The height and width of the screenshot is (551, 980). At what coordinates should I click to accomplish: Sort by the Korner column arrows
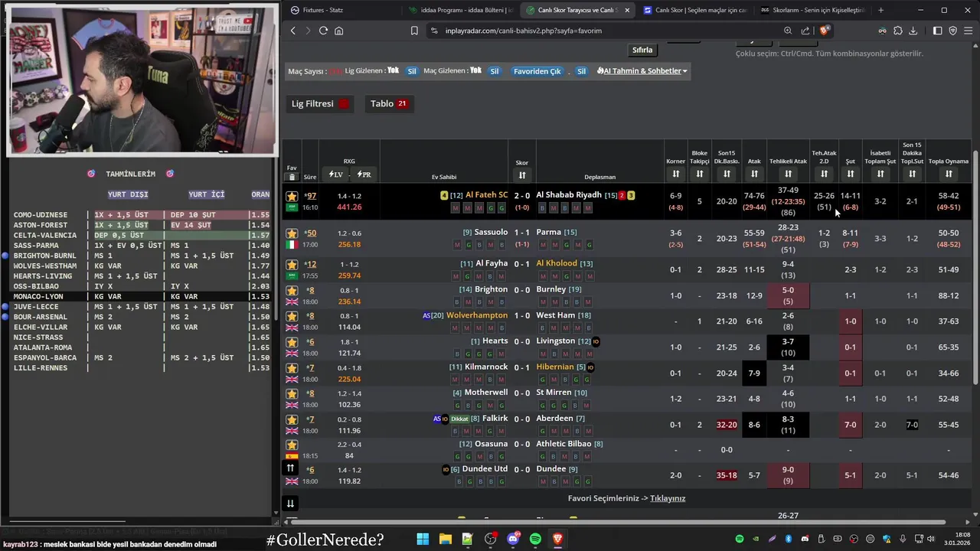pos(675,174)
